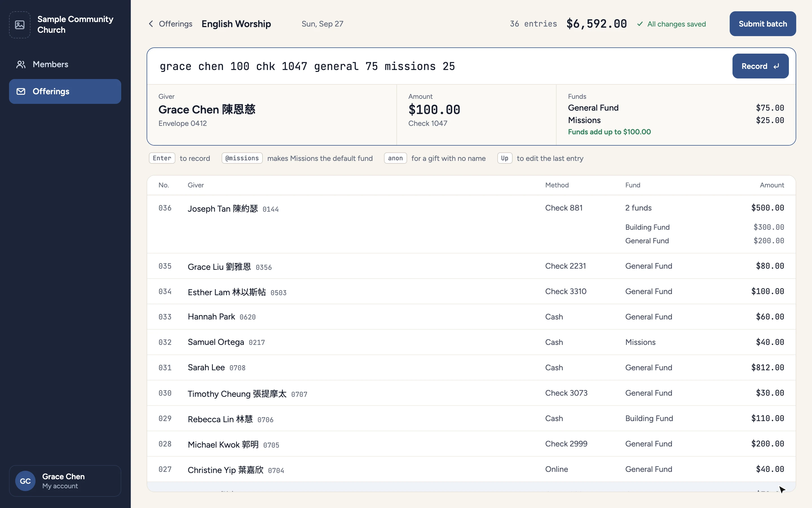Click the Up key hint
This screenshot has width=812, height=508.
click(505, 158)
